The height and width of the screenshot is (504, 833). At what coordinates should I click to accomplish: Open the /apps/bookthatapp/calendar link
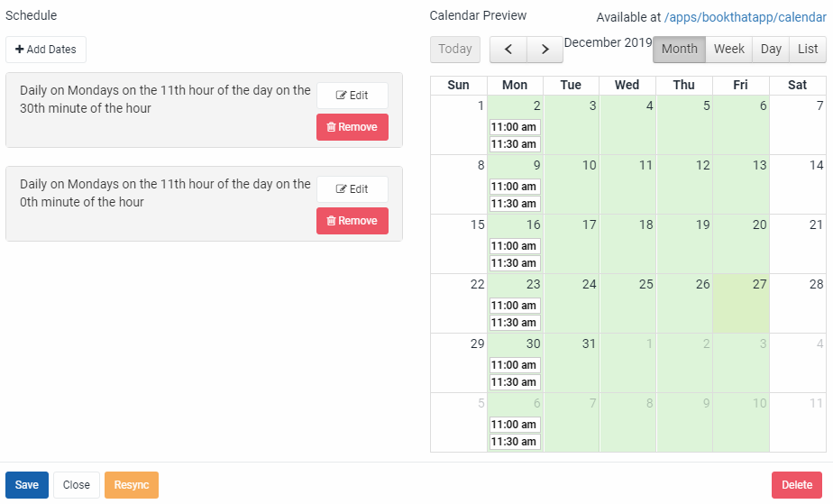[746, 17]
